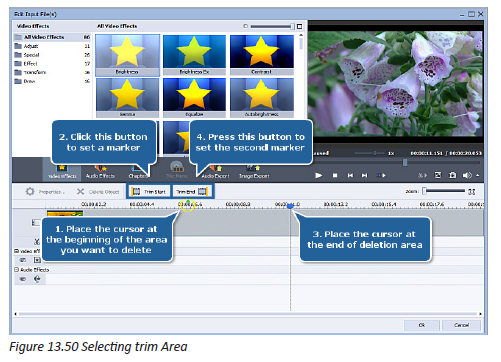Screen dimensions: 501x362
Task: Switch to the Audio Export tab
Action: pyautogui.click(x=215, y=172)
